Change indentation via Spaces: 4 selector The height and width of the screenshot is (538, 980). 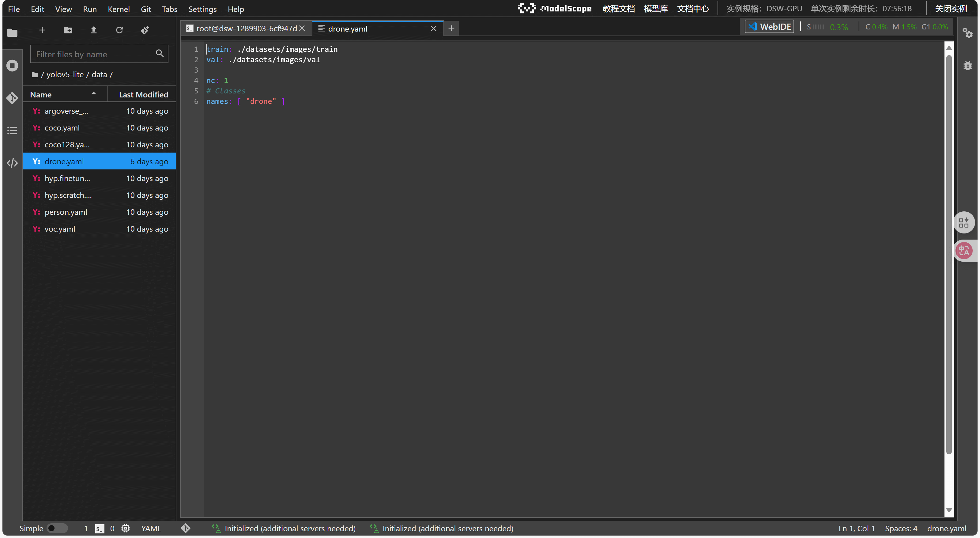point(901,528)
